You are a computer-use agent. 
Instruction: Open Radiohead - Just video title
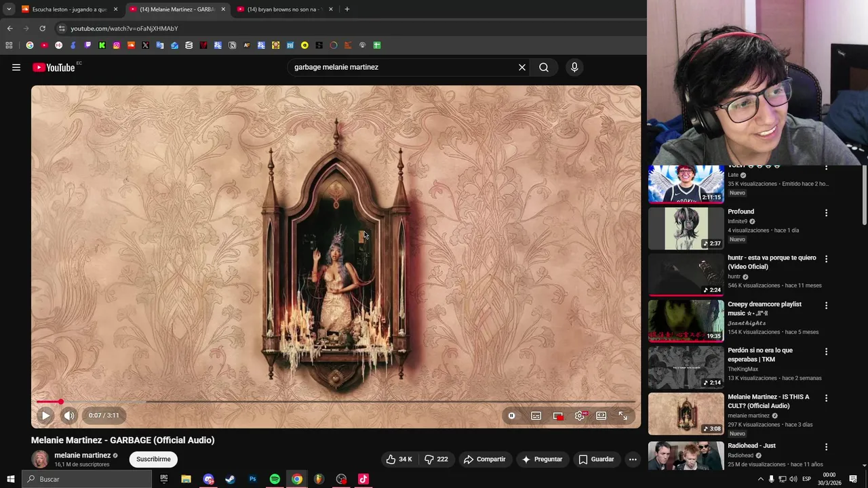[751, 446]
